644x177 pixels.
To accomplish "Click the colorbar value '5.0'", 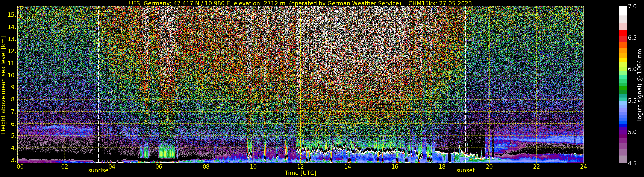I will pyautogui.click(x=632, y=132).
